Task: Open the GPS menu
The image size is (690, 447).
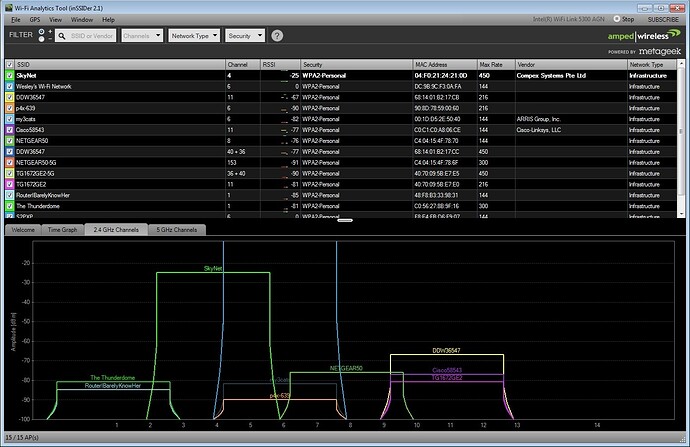Action: point(35,19)
